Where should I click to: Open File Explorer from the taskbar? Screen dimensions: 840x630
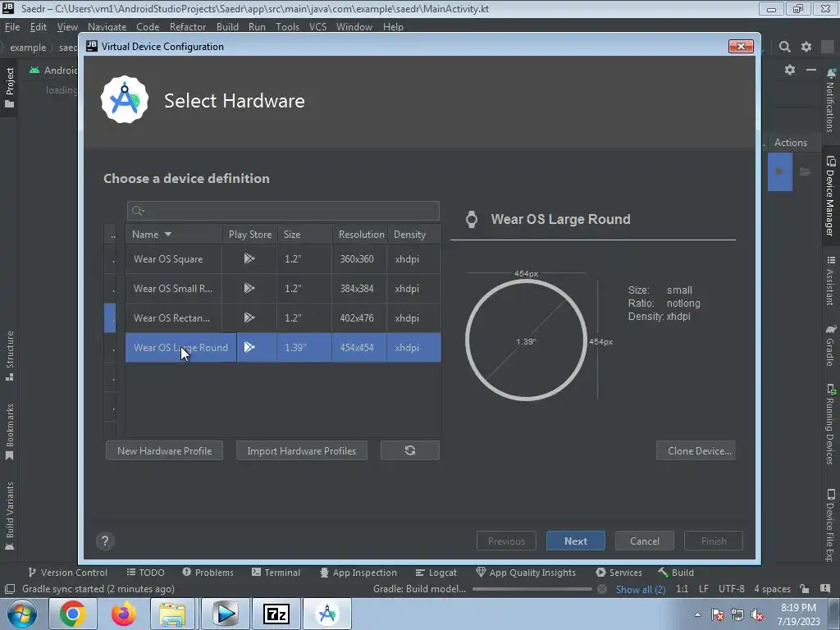172,614
